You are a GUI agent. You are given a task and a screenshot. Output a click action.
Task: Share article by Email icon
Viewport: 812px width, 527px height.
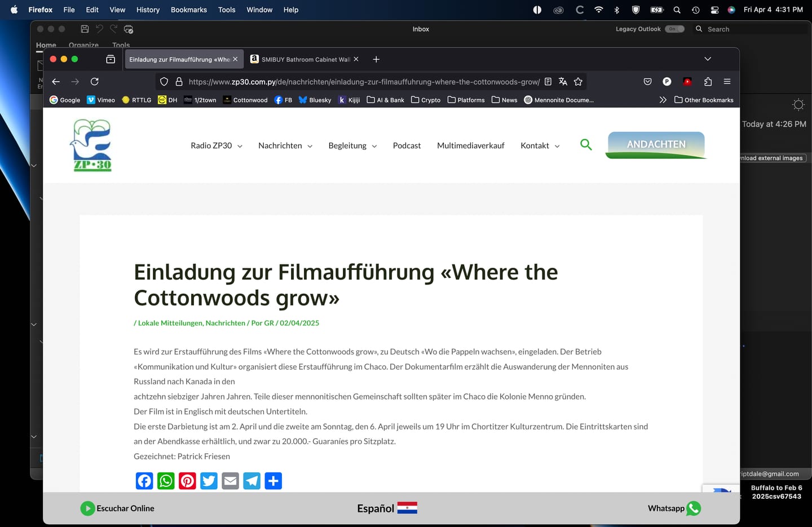click(x=230, y=481)
